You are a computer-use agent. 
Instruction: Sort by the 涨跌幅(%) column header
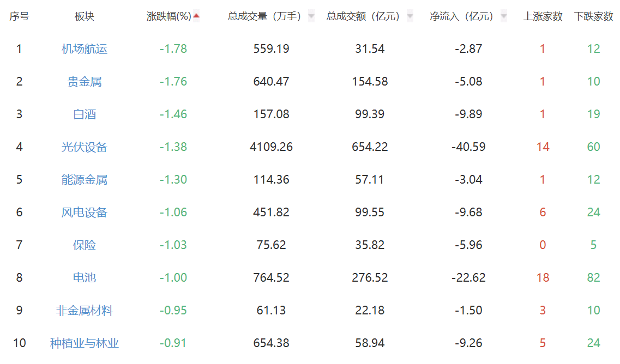(x=168, y=17)
